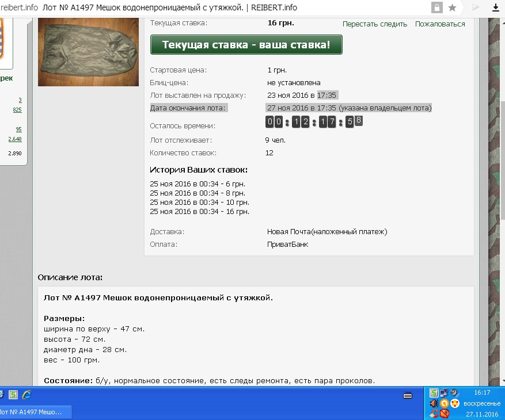Click the orange Avast tray icon

coord(444,403)
